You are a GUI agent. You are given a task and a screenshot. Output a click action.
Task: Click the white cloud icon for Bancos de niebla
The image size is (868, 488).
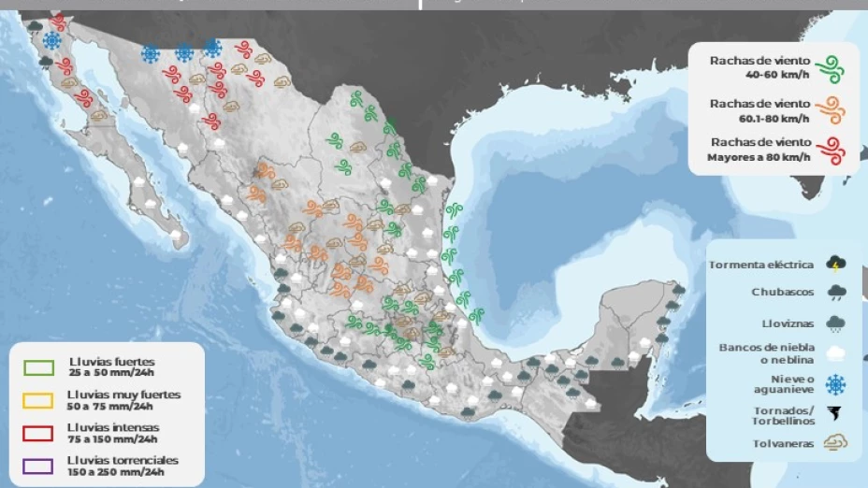click(835, 353)
